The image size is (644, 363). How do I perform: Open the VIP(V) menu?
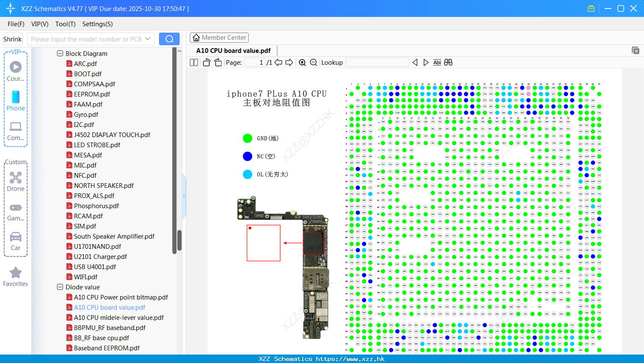point(40,24)
